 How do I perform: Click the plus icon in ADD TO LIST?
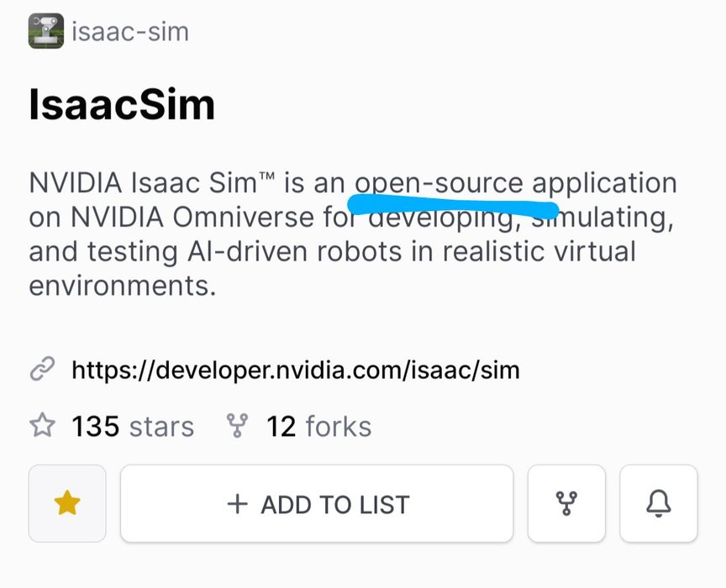tap(239, 503)
